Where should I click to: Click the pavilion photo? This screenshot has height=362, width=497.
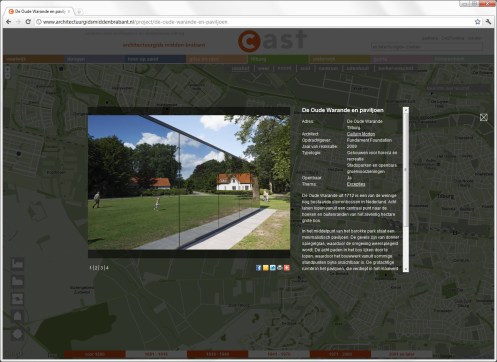[189, 182]
